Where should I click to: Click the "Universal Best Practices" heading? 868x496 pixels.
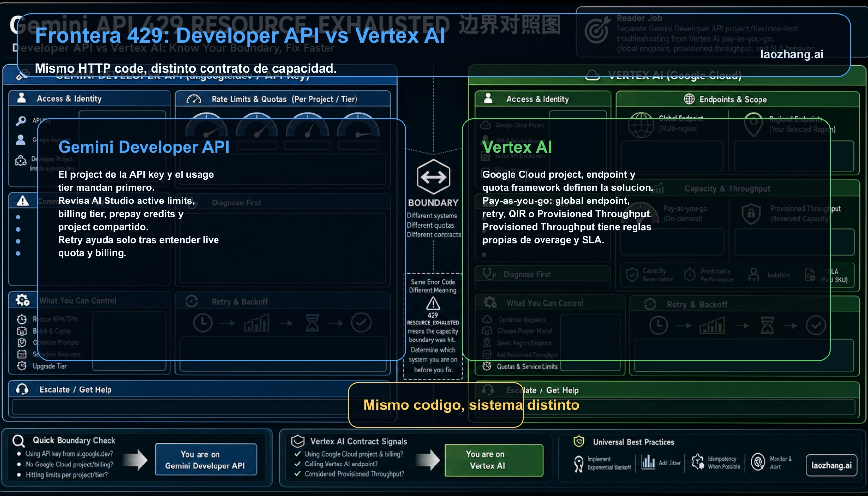click(x=634, y=442)
